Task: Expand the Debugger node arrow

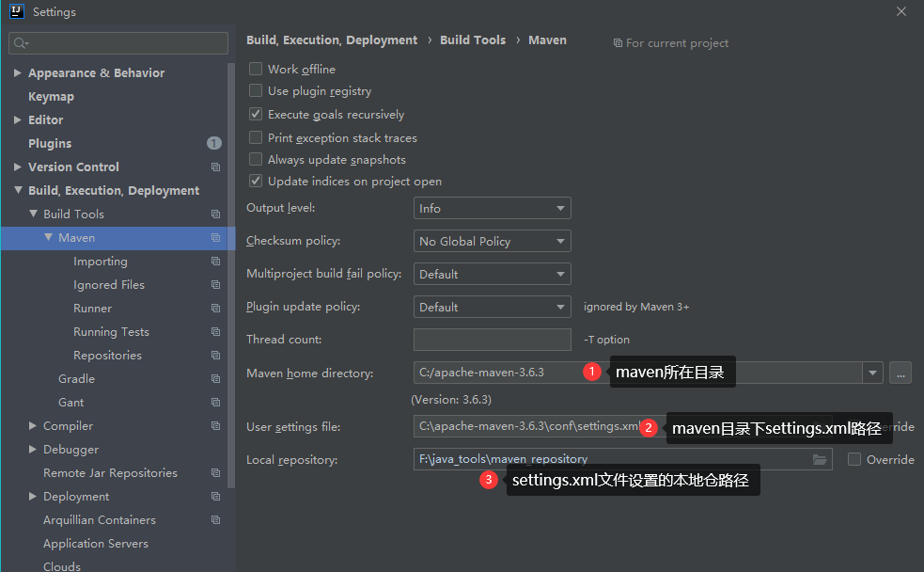Action: [33, 450]
